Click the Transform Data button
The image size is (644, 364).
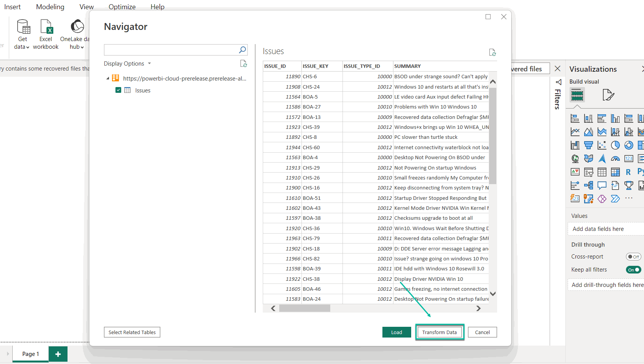coord(440,332)
